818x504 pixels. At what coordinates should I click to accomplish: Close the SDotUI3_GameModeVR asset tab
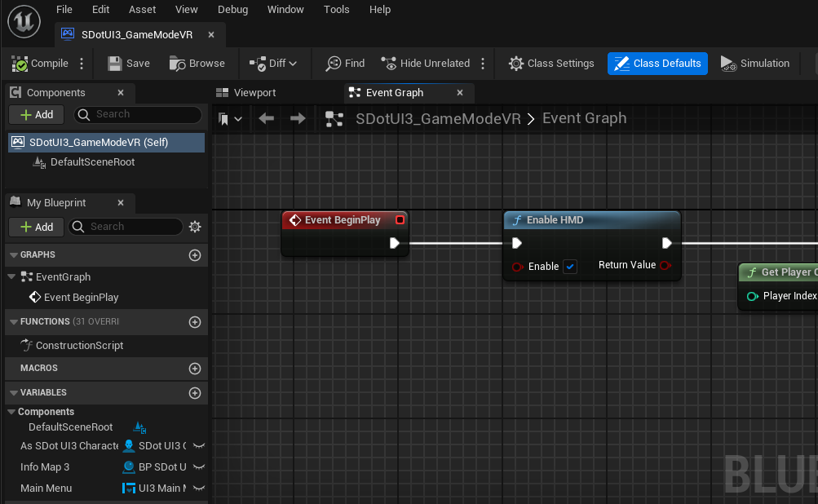(211, 34)
